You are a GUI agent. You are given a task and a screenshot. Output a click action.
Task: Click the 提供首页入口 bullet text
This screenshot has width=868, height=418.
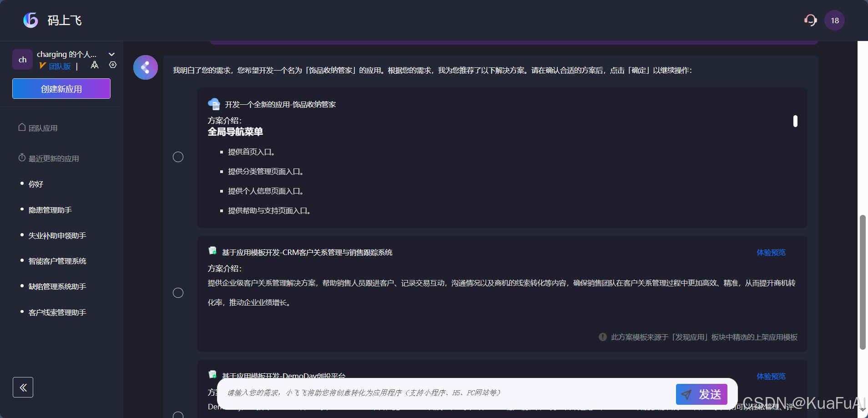pos(251,152)
